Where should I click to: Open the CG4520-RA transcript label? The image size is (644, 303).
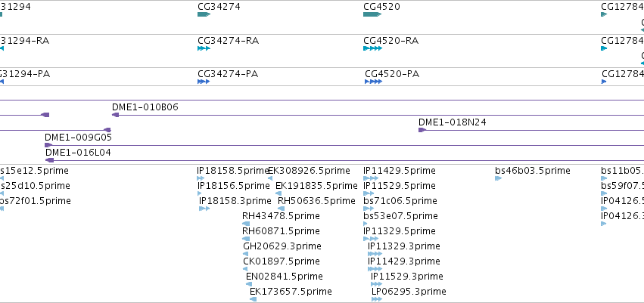click(x=391, y=41)
